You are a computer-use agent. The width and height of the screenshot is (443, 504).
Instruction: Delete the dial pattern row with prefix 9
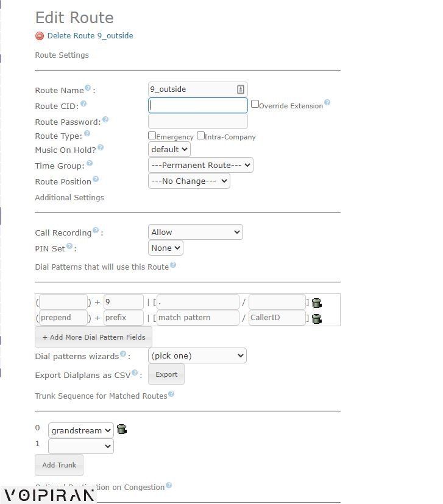pos(317,303)
